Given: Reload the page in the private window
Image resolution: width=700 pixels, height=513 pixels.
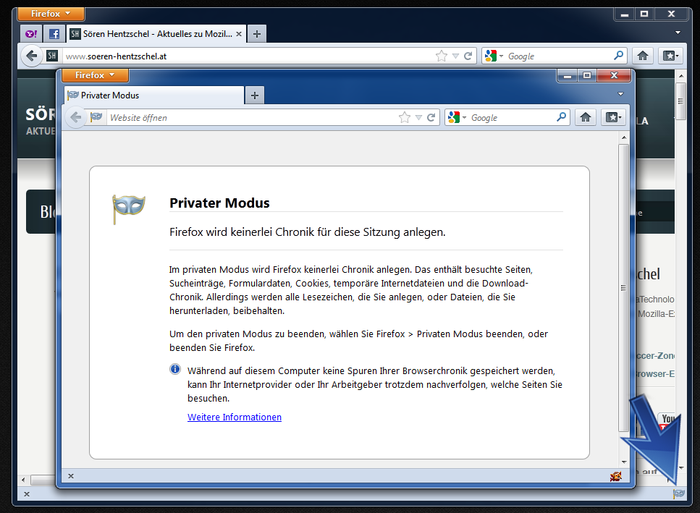Looking at the screenshot, I should pyautogui.click(x=431, y=117).
